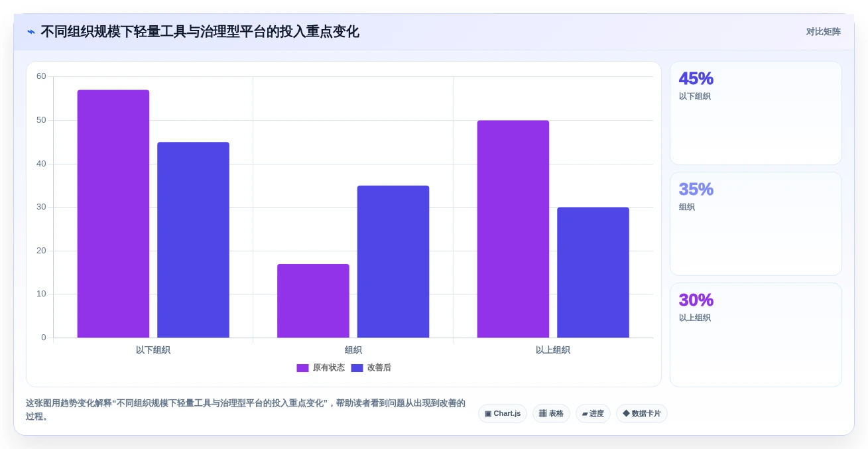
Task: Click the purple 原有状态 bar for 以下组织
Action: [113, 214]
